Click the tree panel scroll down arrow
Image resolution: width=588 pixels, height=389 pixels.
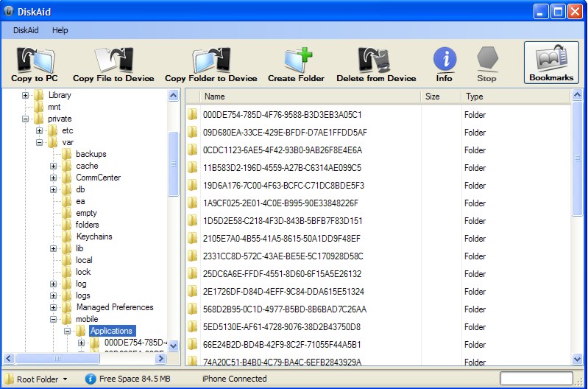[173, 346]
